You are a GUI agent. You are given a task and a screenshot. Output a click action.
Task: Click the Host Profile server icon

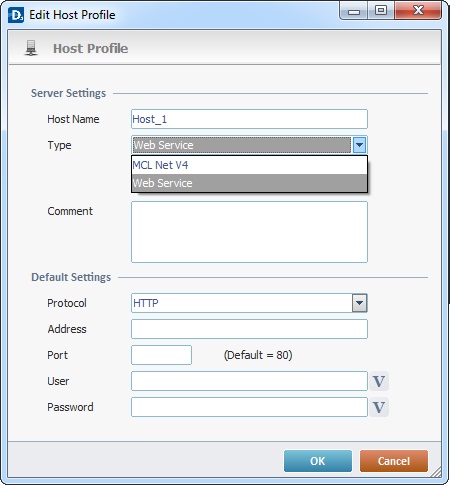coord(31,48)
